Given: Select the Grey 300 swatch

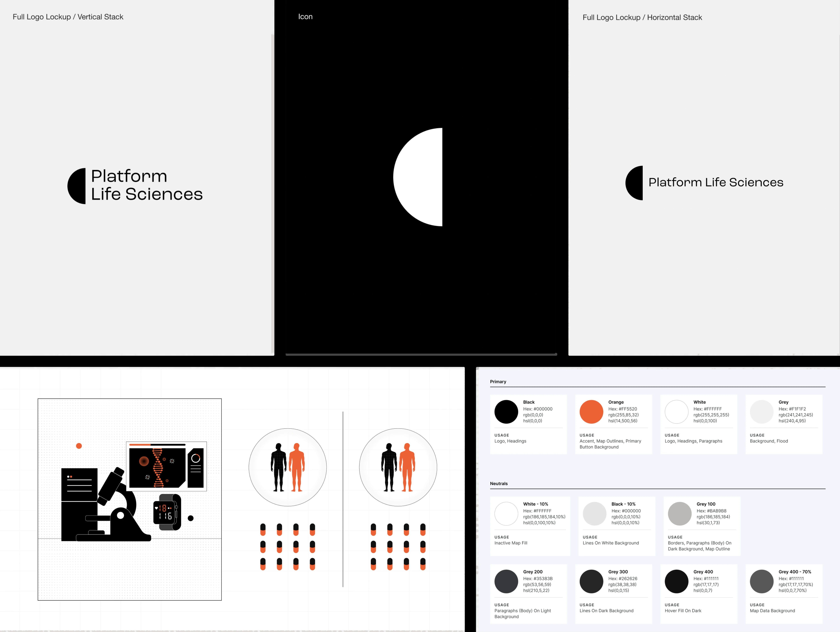Looking at the screenshot, I should point(591,582).
